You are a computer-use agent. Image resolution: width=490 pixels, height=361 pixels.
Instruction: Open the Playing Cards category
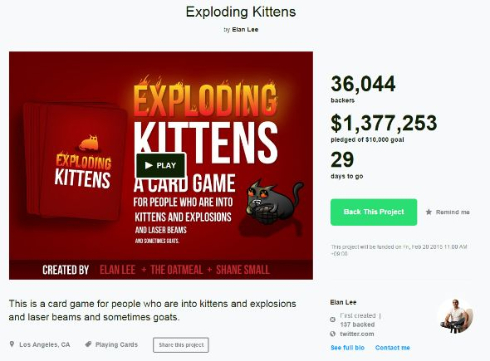tap(116, 345)
